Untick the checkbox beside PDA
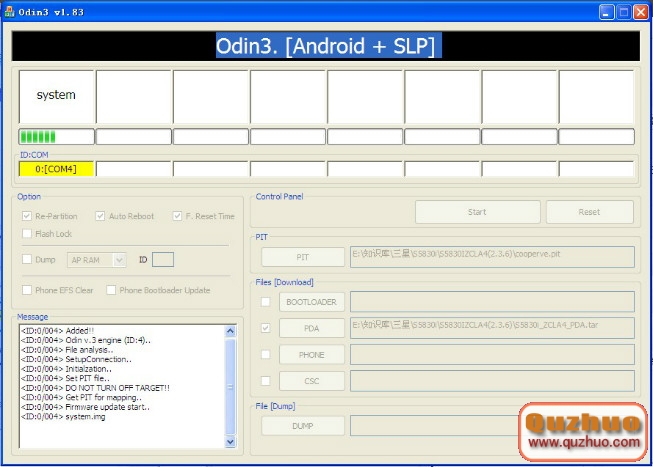 click(265, 328)
